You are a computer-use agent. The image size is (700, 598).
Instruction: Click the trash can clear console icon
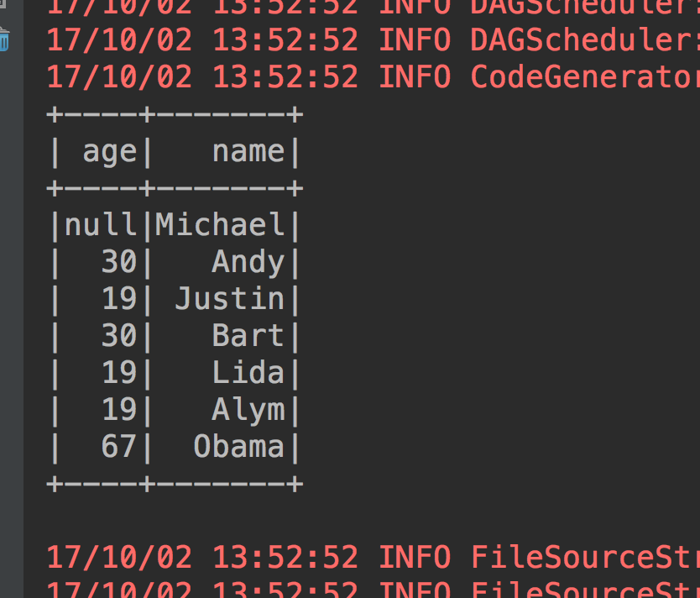point(4,39)
